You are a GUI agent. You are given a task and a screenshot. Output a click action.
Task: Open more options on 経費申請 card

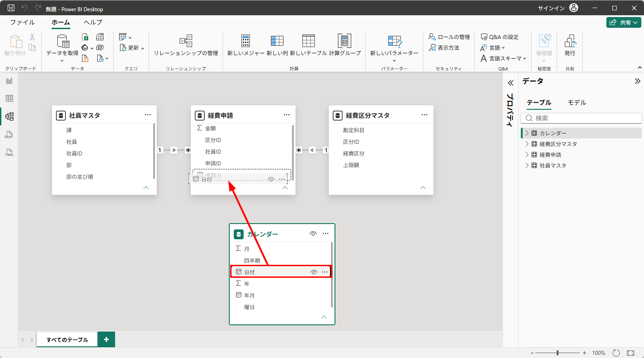pyautogui.click(x=287, y=115)
